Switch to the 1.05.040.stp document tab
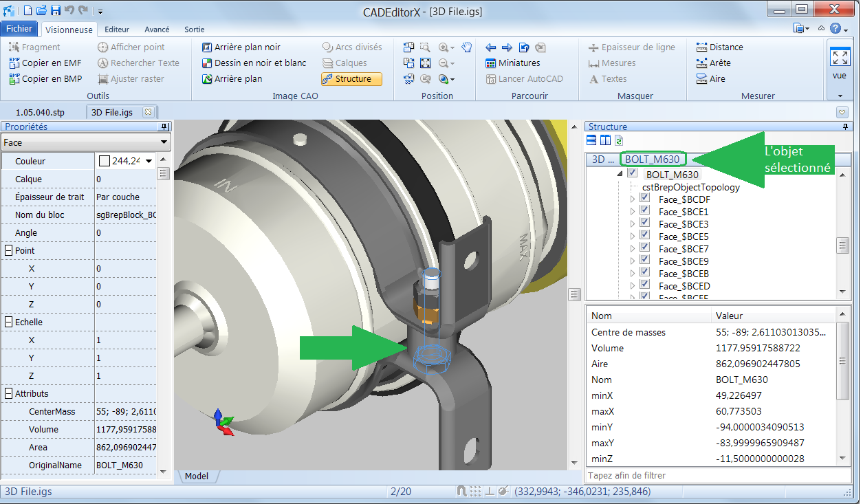The image size is (863, 504). 40,112
